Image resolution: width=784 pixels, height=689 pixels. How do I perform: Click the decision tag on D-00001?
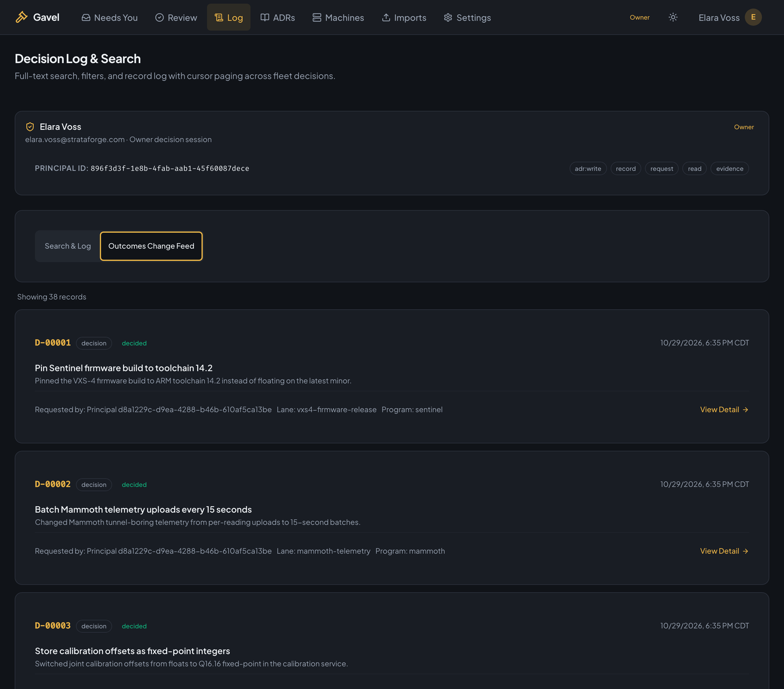tap(94, 343)
